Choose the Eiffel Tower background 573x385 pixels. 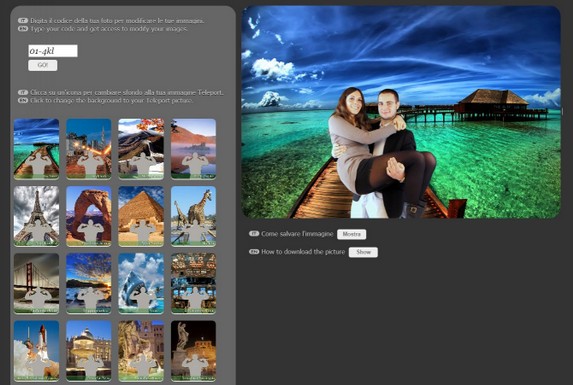coord(36,216)
